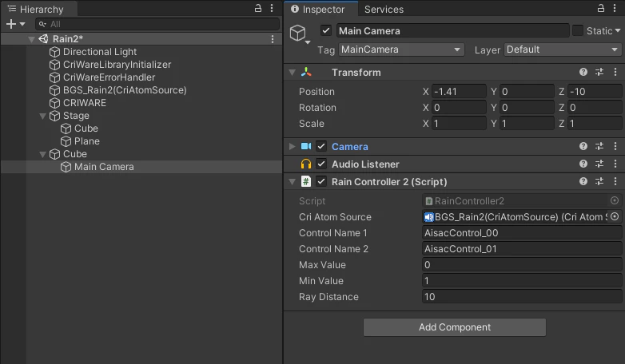Click Ray Distance field
Screen dimensions: 625x364
(522, 297)
